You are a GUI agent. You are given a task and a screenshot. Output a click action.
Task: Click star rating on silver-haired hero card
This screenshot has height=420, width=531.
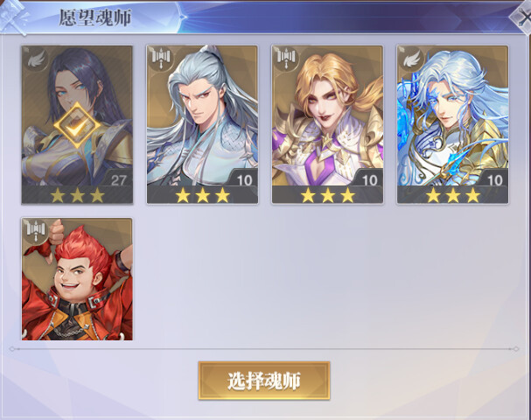[x=203, y=195]
